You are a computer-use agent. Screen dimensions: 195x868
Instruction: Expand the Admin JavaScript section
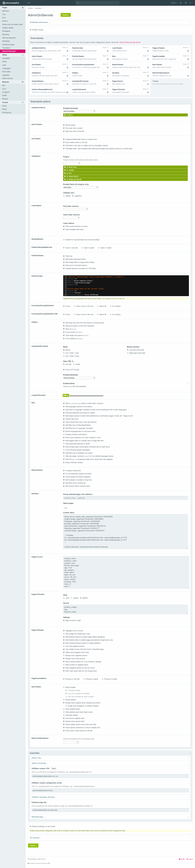tap(110, 763)
